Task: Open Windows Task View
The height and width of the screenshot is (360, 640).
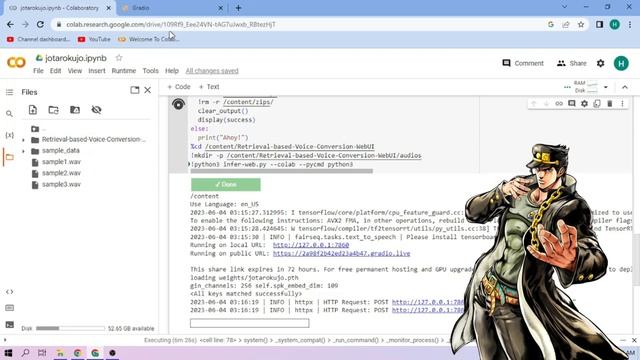Action: [42, 353]
